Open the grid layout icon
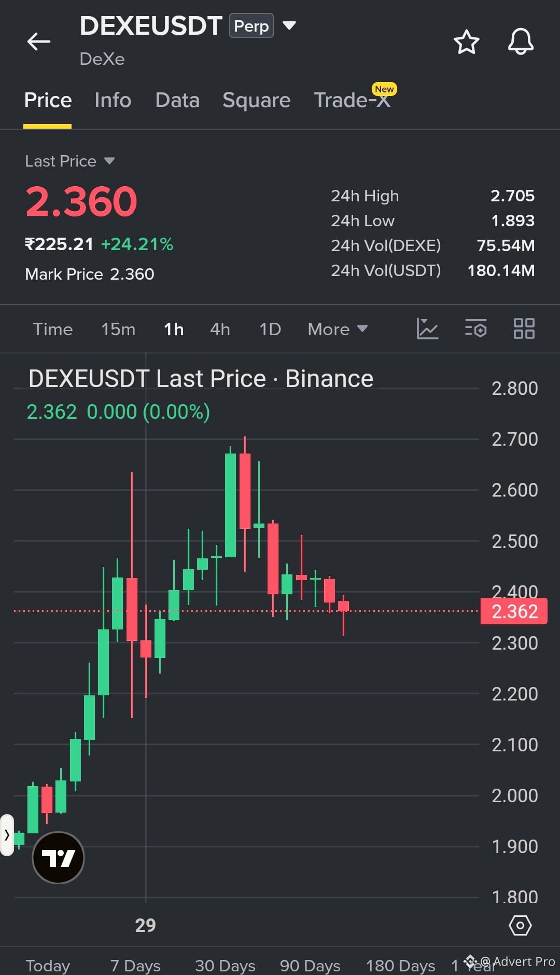Viewport: 560px width, 975px height. 524,328
